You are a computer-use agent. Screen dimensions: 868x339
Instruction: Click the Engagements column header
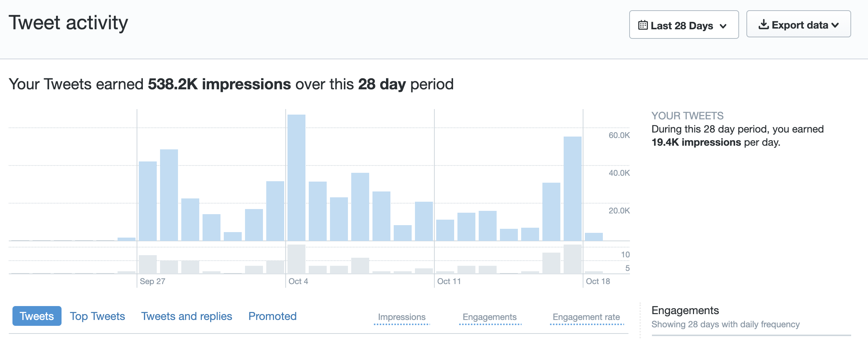(490, 317)
